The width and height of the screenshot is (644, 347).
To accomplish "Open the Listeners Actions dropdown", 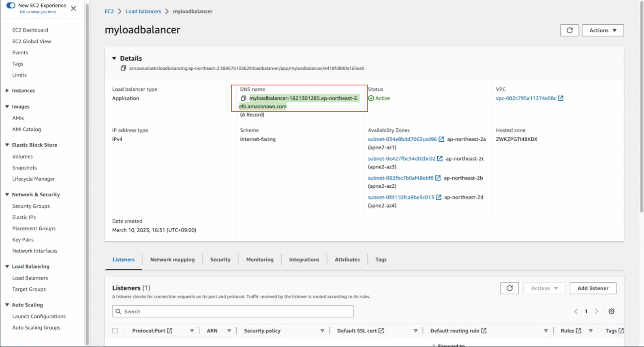I will (x=544, y=288).
